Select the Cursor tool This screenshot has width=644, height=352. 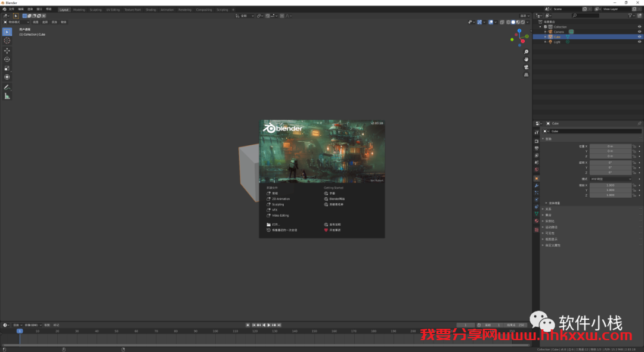click(7, 41)
